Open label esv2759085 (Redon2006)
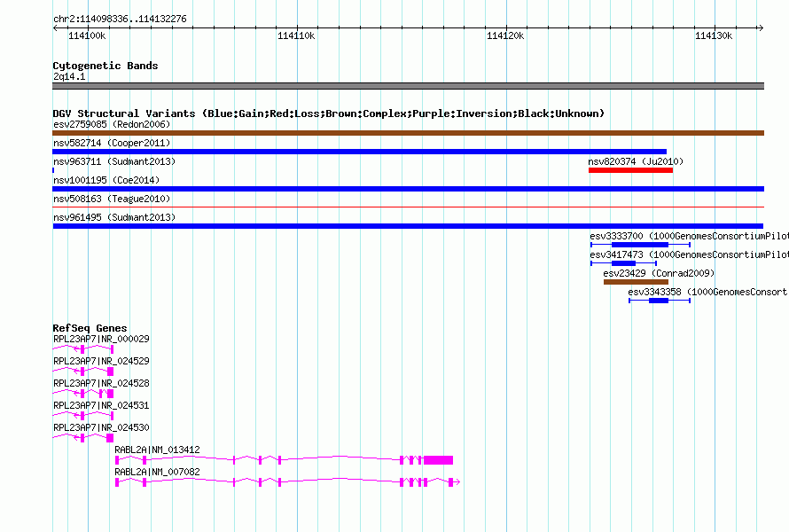This screenshot has height=532, width=789. 112,124
